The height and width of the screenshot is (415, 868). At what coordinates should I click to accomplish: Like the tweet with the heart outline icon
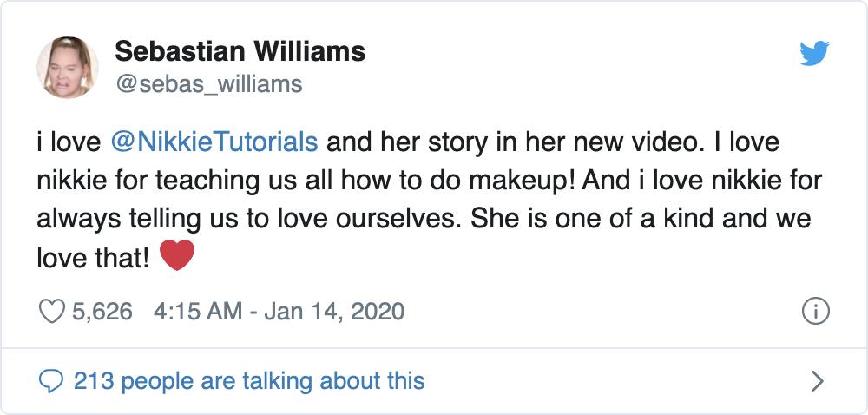point(53,311)
